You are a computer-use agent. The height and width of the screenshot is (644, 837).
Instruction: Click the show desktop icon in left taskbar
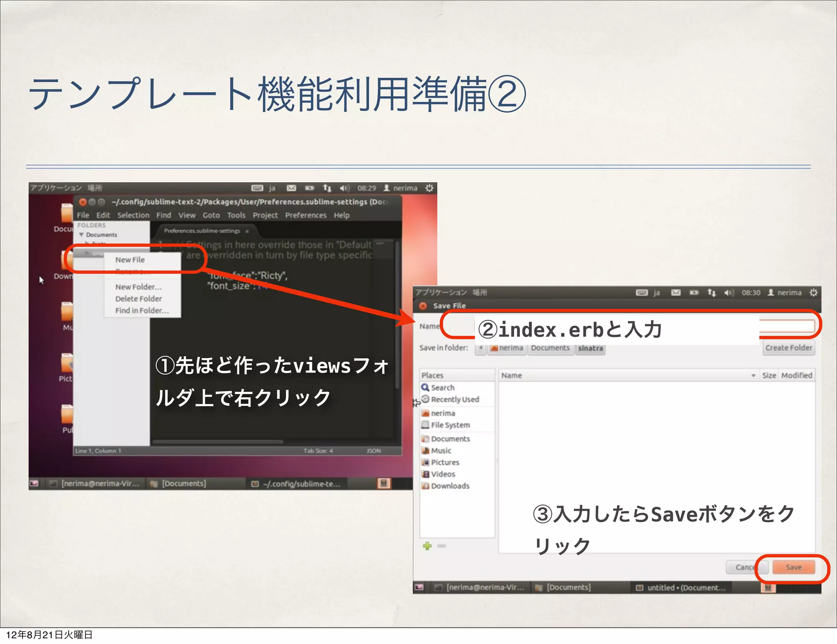(x=34, y=483)
